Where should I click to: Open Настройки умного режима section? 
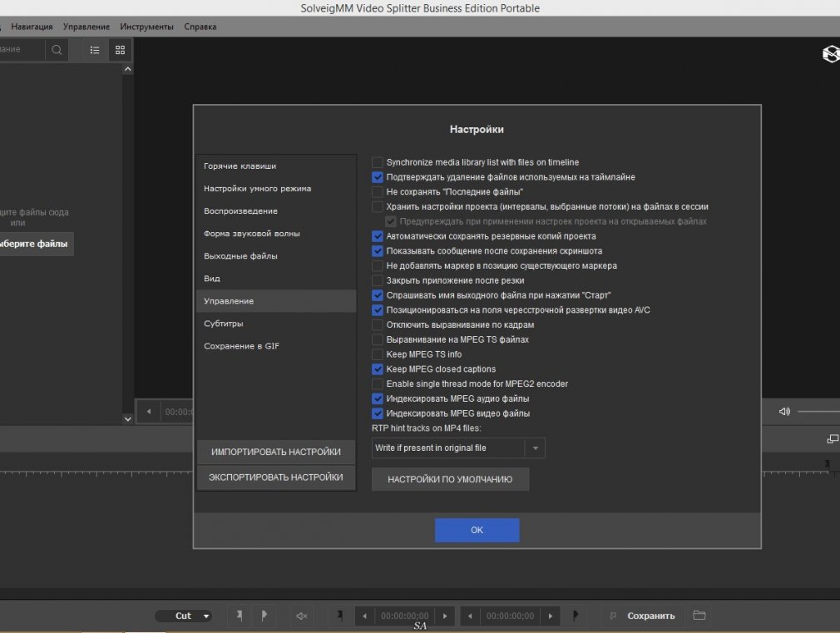click(276, 189)
